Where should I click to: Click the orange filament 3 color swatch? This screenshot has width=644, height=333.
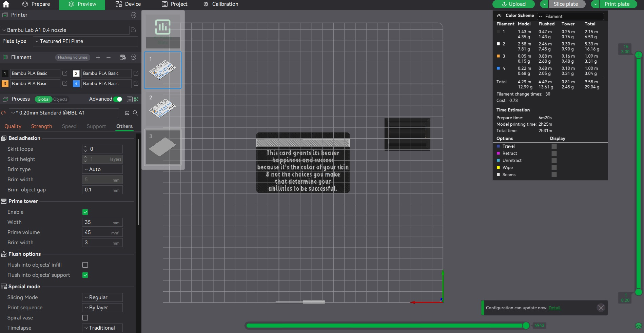[x=5, y=83]
